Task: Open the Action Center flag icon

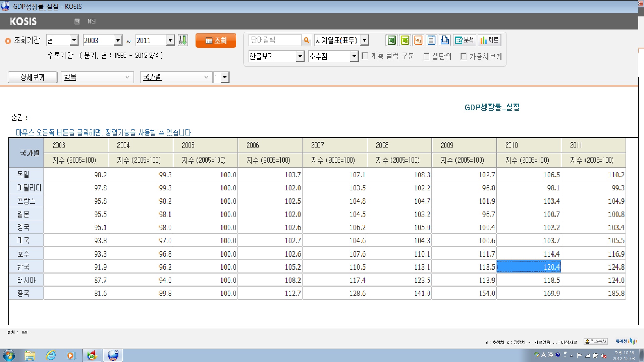Action: pos(580,356)
